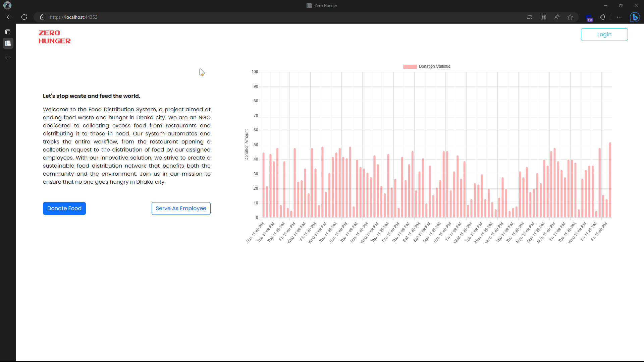The height and width of the screenshot is (362, 644).
Task: Click the site info lock icon
Action: click(42, 17)
